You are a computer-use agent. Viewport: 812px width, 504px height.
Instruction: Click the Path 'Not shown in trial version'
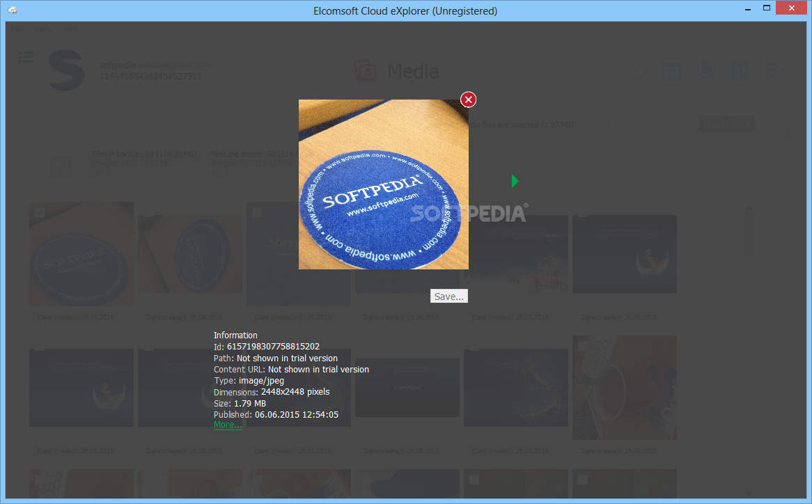click(287, 358)
